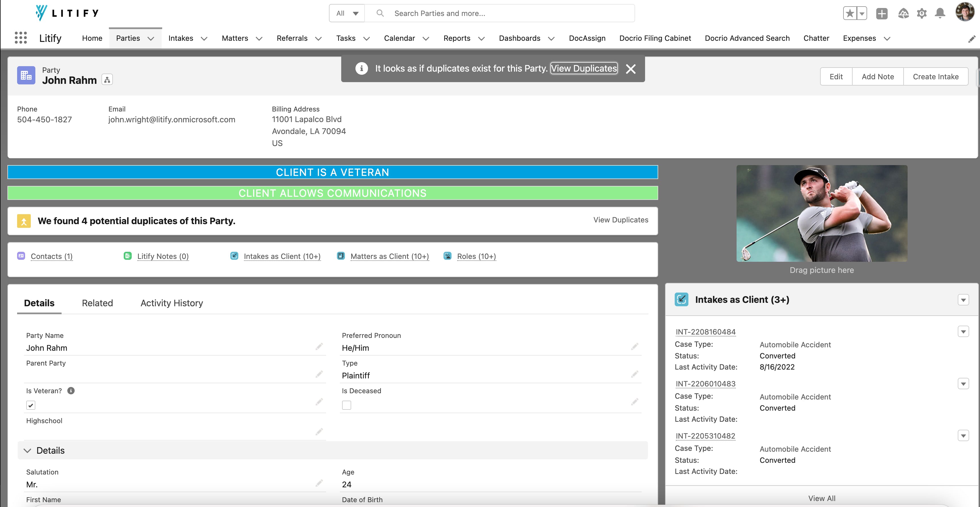Image resolution: width=980 pixels, height=507 pixels.
Task: Expand the Intakes as Client panel dropdown
Action: 963,300
